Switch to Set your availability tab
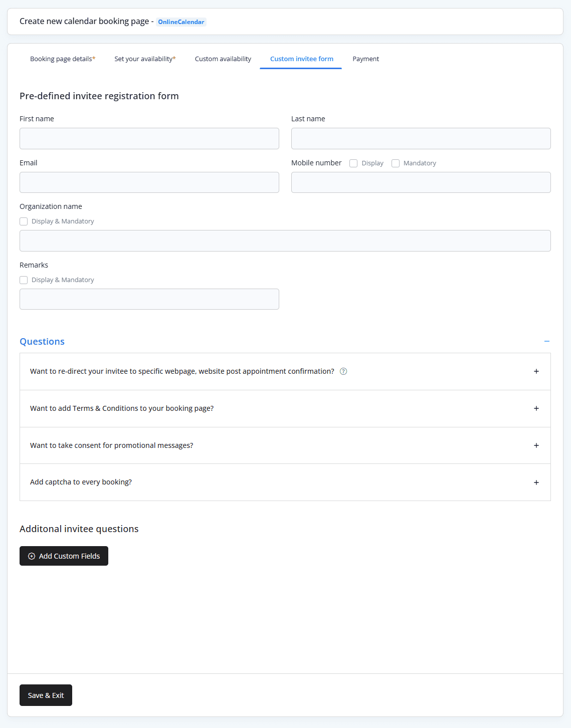571x728 pixels. coord(145,59)
